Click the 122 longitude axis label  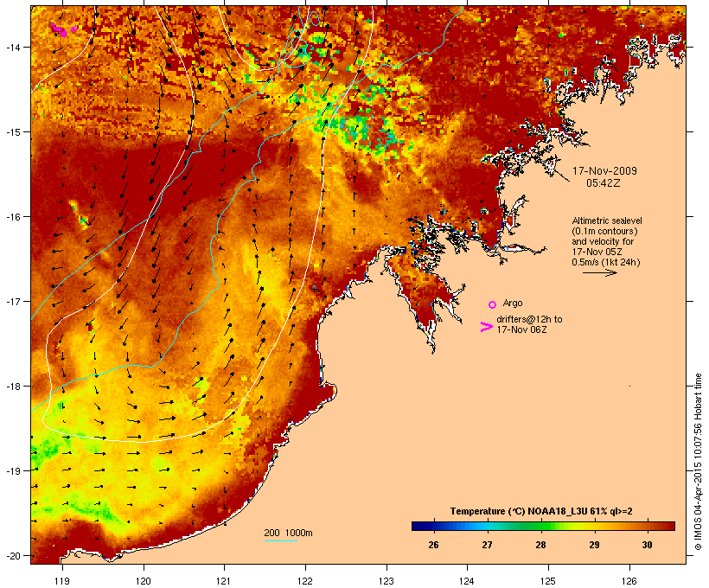tap(305, 581)
